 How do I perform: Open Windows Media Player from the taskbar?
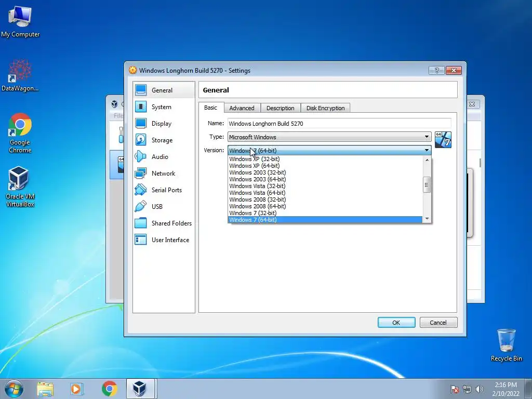click(x=77, y=389)
